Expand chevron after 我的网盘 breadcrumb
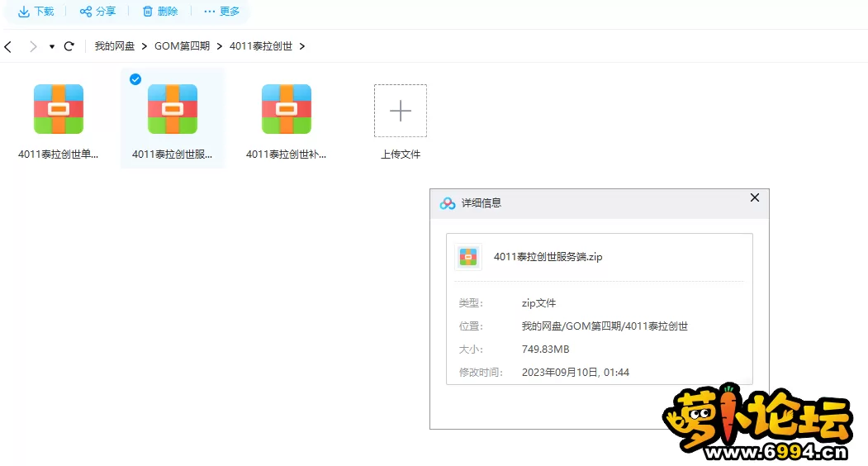The width and height of the screenshot is (868, 466). click(x=145, y=46)
